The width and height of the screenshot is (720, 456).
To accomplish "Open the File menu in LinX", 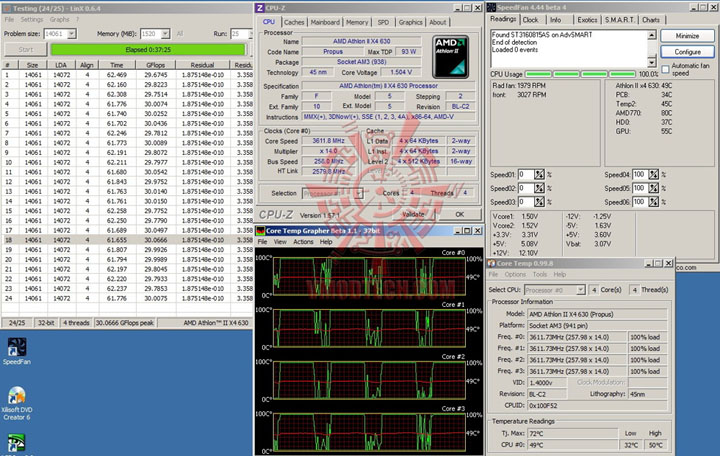I will [9, 19].
